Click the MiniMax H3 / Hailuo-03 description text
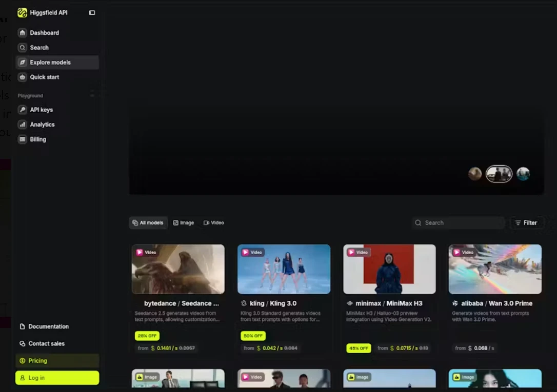This screenshot has height=392, width=557. click(389, 317)
